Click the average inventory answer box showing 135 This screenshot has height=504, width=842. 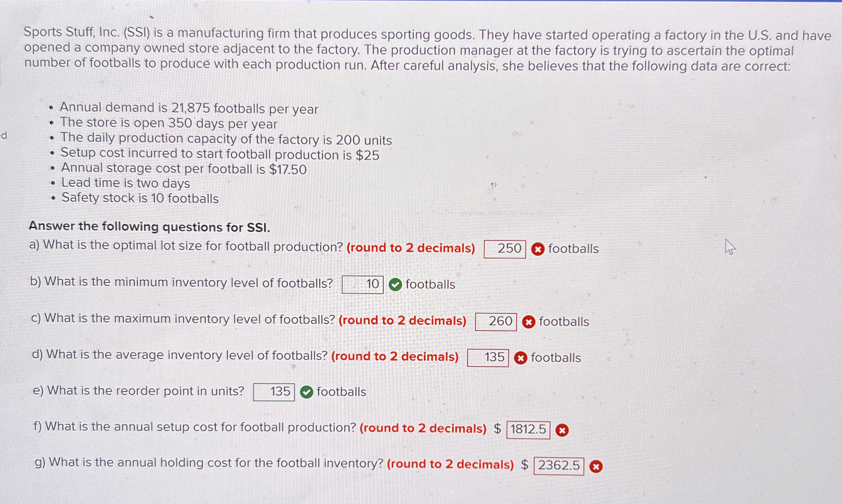click(488, 357)
